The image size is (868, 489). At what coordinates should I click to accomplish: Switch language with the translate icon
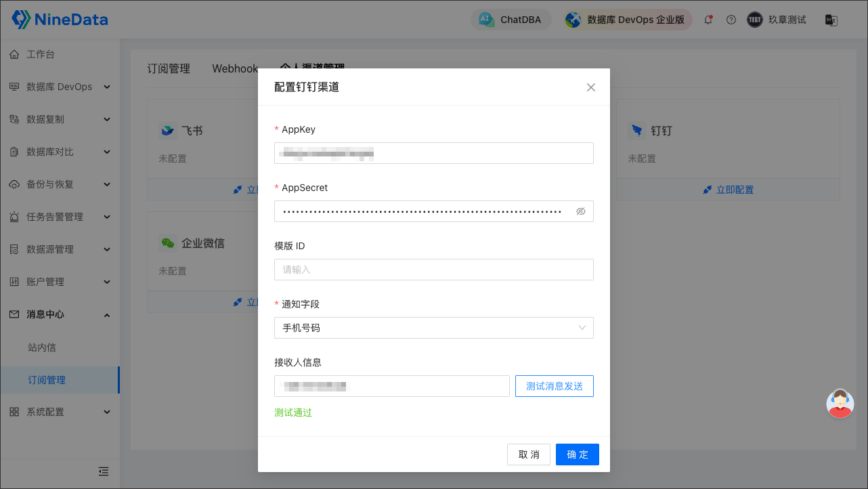point(831,20)
